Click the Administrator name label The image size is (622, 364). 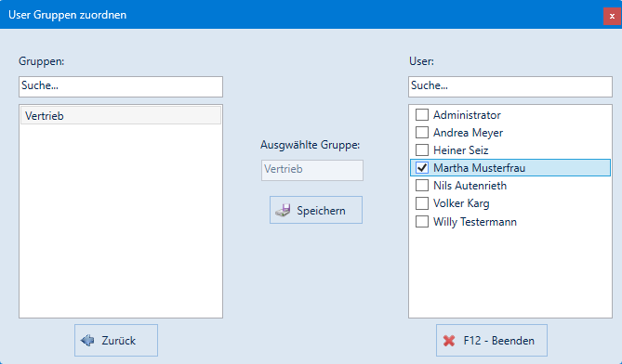(467, 115)
